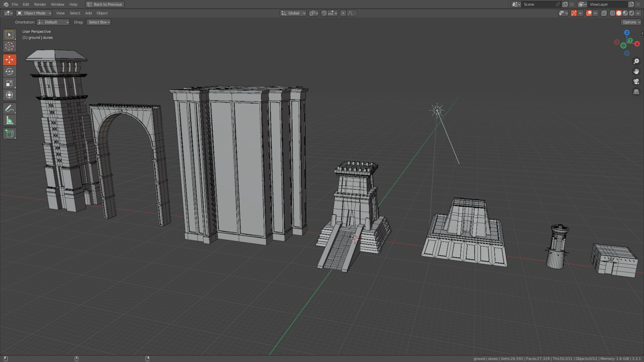Change the Drag mode from Select Box
This screenshot has height=362, width=644.
[98, 22]
